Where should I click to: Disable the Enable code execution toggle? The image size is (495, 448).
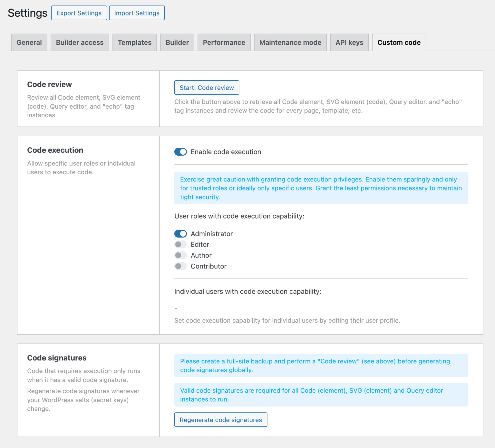pos(180,152)
